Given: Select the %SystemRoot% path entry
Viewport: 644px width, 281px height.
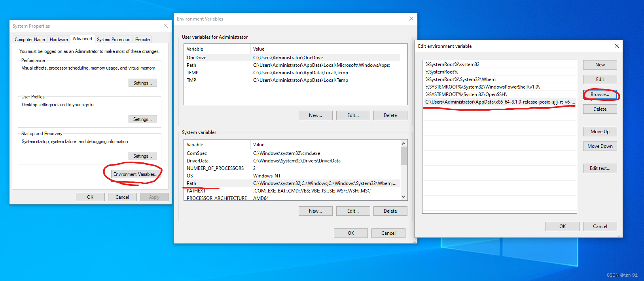Looking at the screenshot, I should coord(499,72).
